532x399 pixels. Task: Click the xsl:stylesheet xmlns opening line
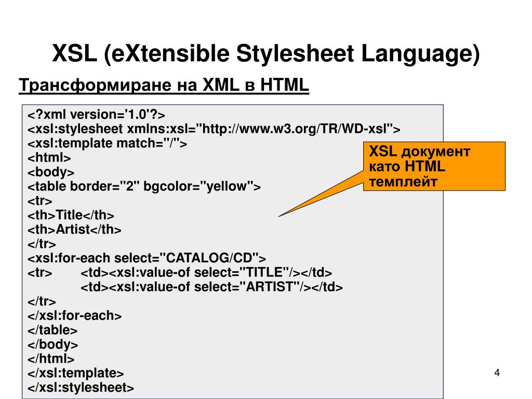[x=214, y=129]
